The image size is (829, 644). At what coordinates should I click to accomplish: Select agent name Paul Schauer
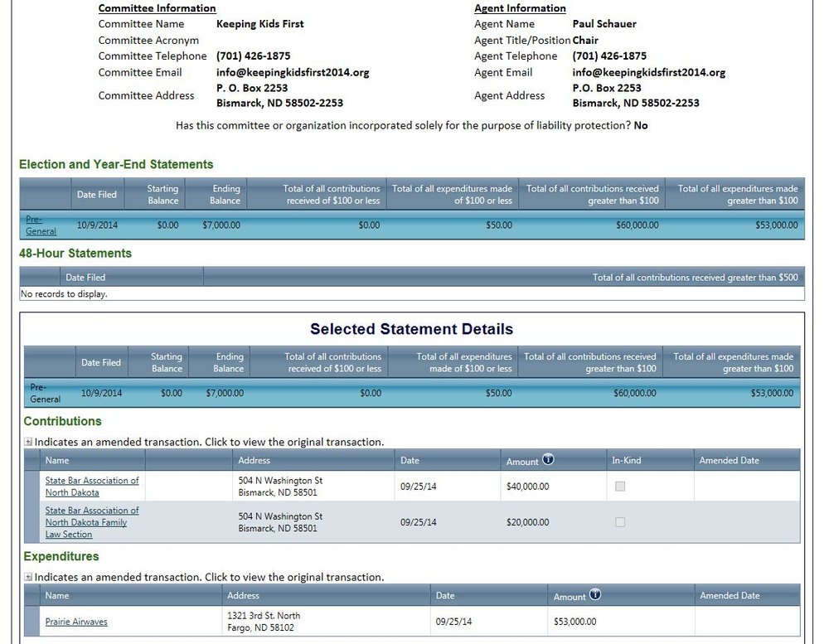tap(604, 24)
